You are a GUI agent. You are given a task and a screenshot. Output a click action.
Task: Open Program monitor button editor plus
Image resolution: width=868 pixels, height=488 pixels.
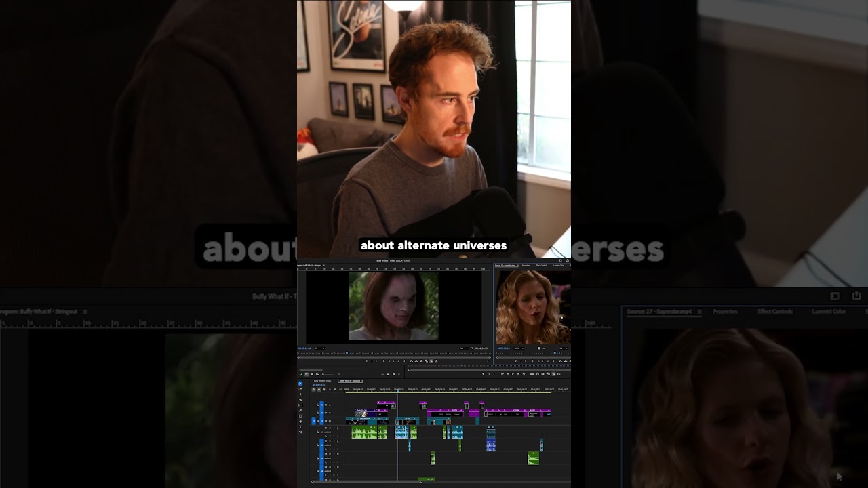[488, 361]
